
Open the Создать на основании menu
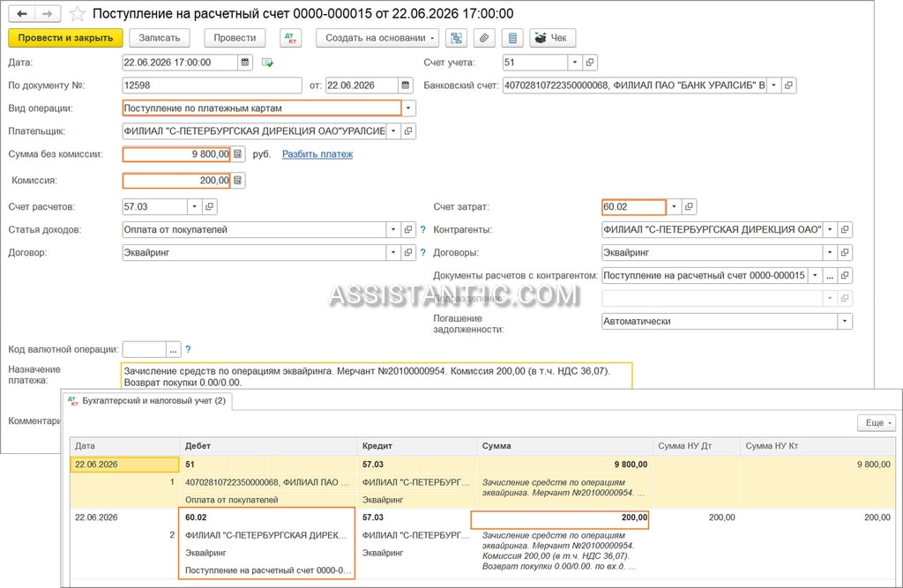pyautogui.click(x=377, y=38)
